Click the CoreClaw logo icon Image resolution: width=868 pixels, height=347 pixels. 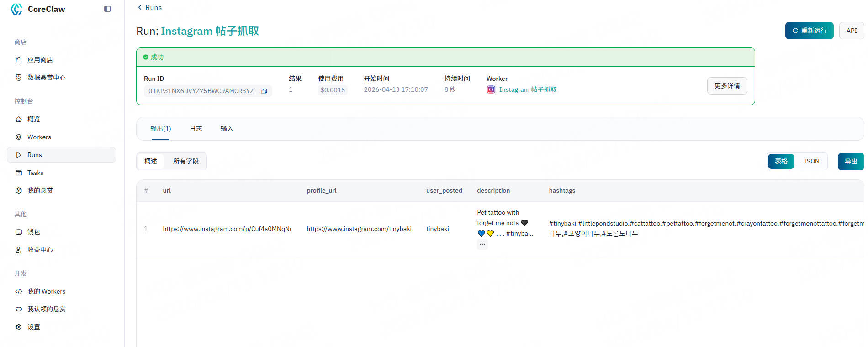16,9
